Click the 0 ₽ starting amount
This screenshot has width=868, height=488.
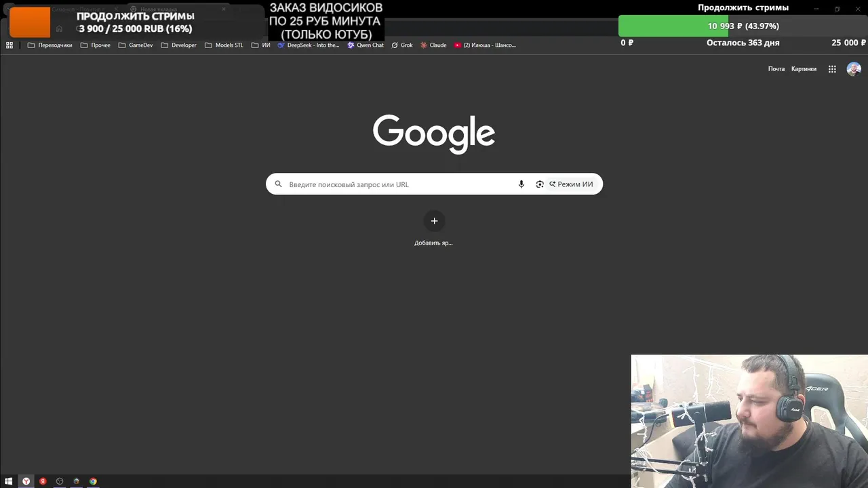(x=627, y=43)
